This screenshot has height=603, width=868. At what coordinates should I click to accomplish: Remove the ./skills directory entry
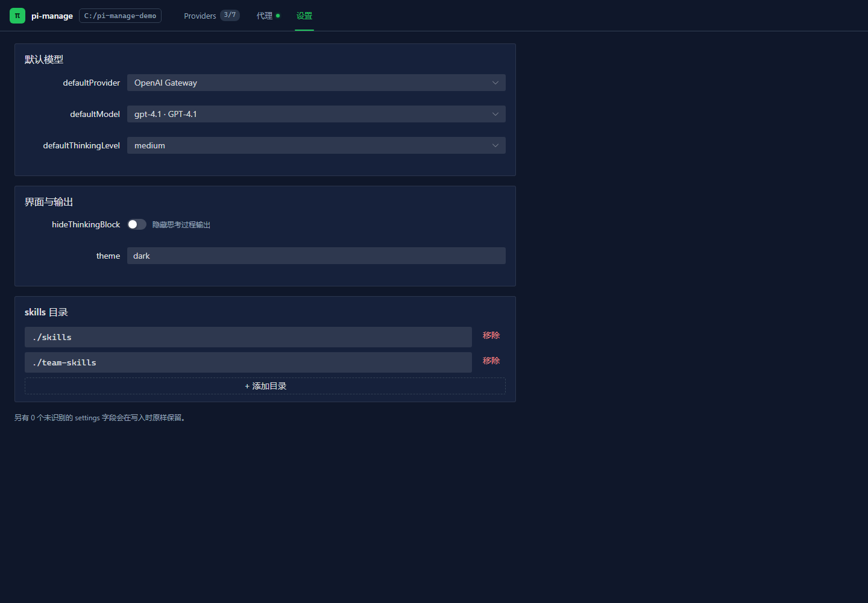[491, 335]
